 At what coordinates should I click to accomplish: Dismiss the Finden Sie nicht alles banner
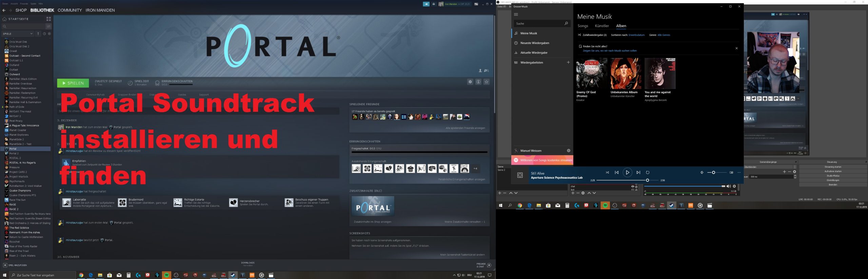(x=736, y=48)
